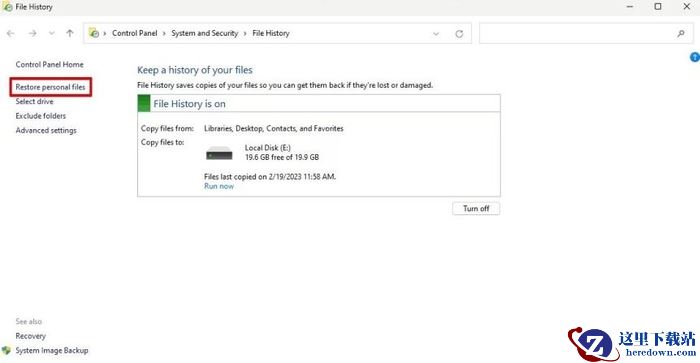The width and height of the screenshot is (700, 363).
Task: Click the address bar Control Panel icon
Action: (x=94, y=33)
